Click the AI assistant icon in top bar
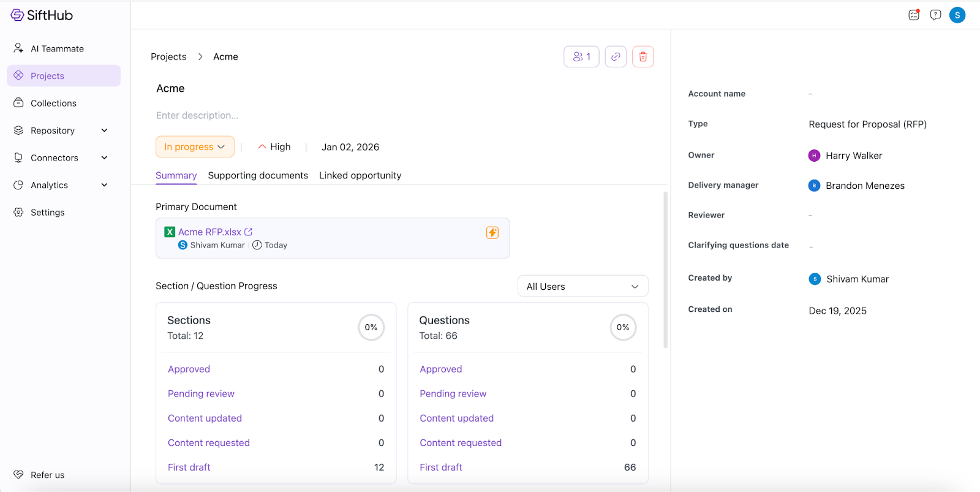 (x=914, y=15)
